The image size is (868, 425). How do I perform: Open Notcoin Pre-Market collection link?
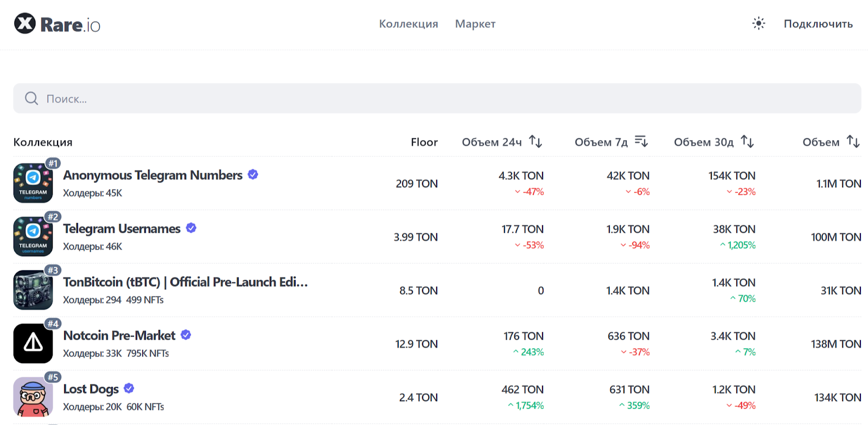[x=119, y=335]
